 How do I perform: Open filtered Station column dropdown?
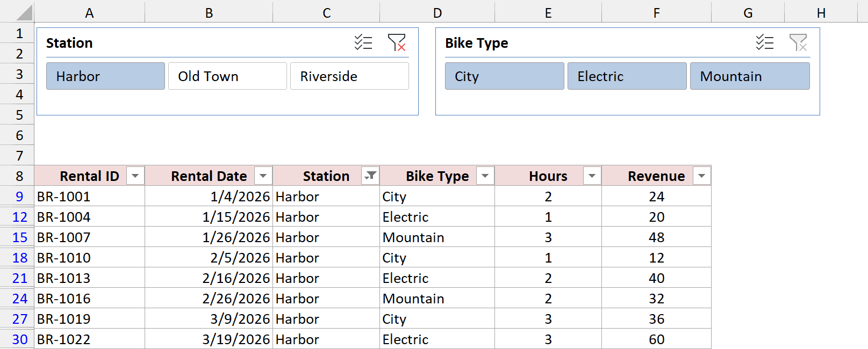[x=370, y=176]
